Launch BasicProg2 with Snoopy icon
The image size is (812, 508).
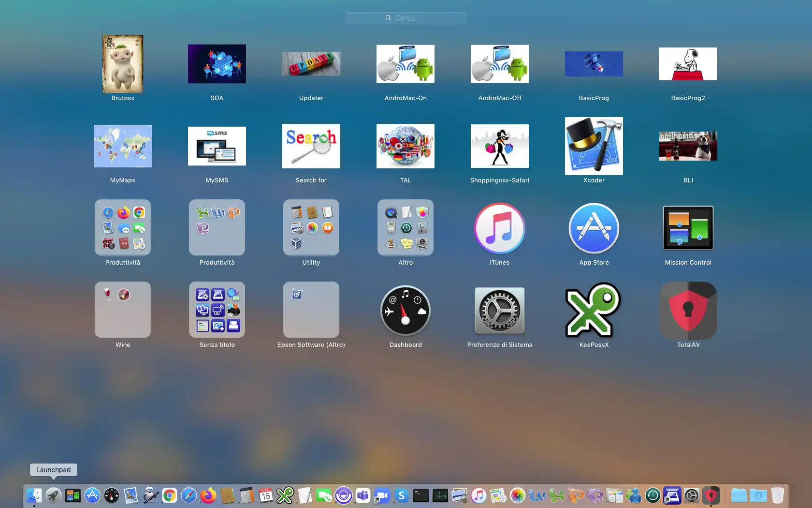pyautogui.click(x=688, y=64)
